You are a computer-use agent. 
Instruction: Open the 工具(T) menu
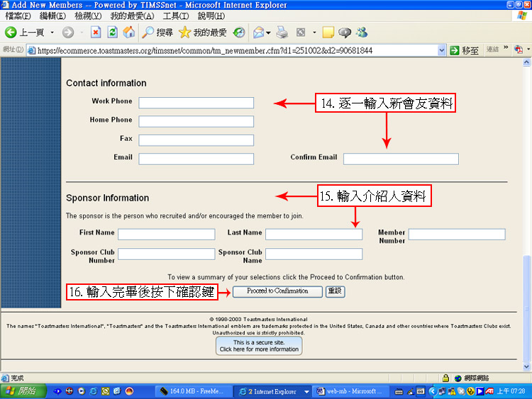coord(176,16)
